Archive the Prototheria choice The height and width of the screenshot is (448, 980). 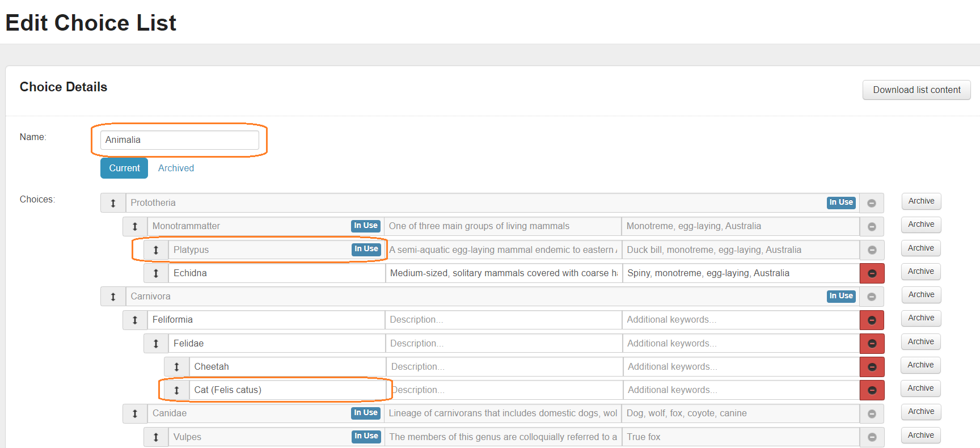pyautogui.click(x=921, y=201)
